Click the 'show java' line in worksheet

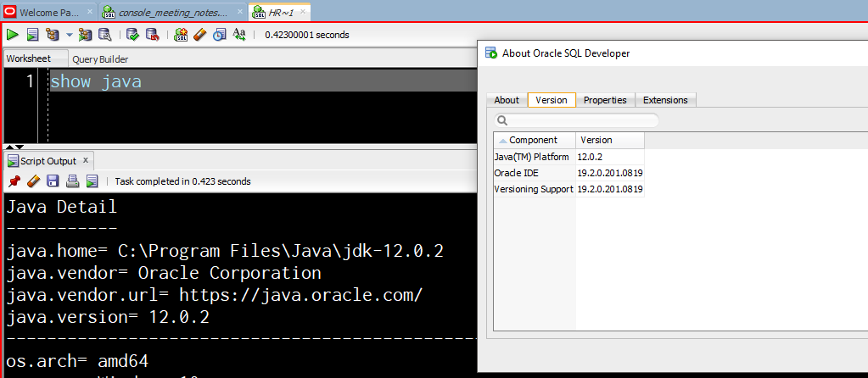tap(96, 82)
